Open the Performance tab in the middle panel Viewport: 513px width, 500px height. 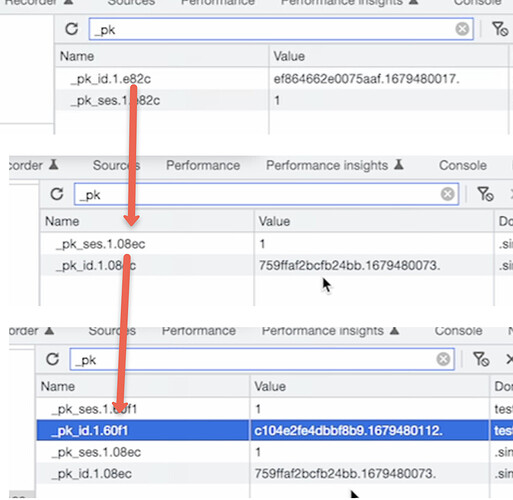point(203,165)
